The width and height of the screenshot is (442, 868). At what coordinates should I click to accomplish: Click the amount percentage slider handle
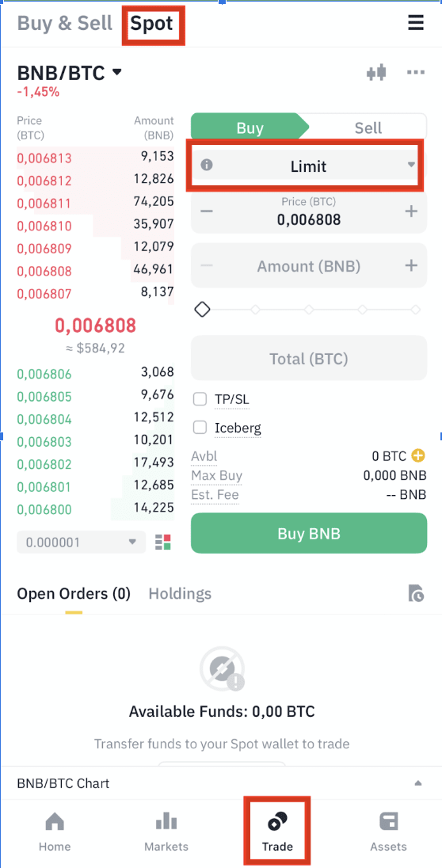[202, 310]
